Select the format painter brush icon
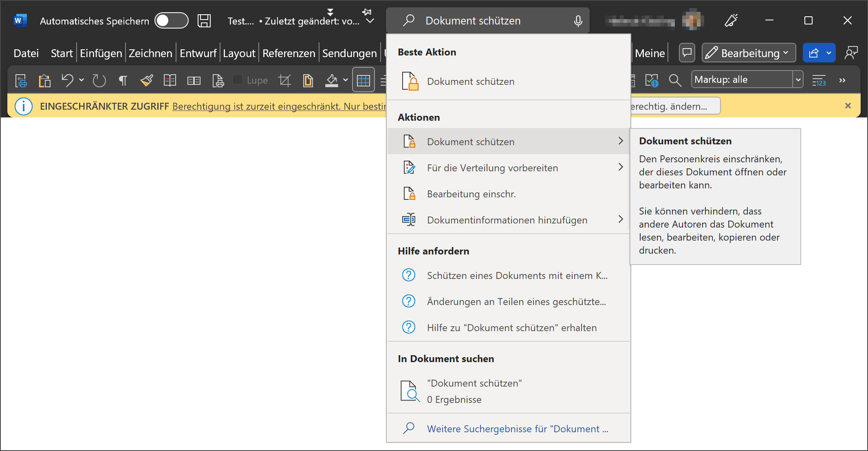 click(147, 80)
